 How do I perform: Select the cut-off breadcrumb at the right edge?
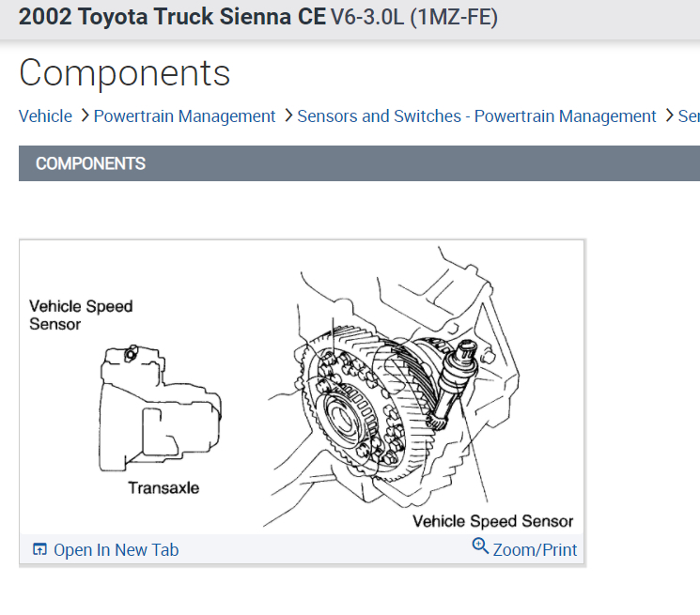click(x=689, y=116)
